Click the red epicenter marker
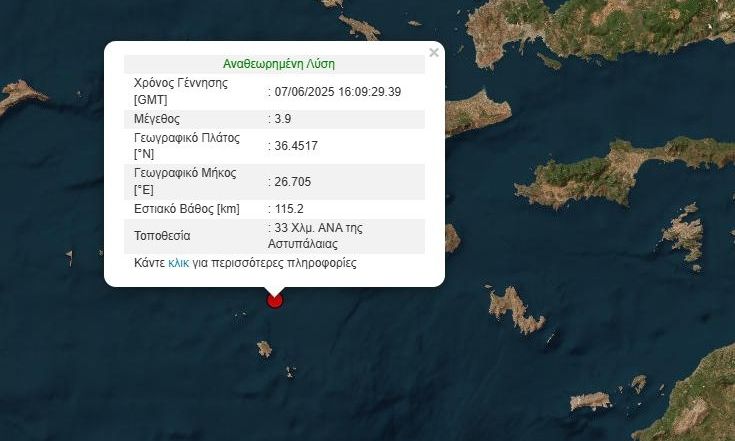 [x=275, y=299]
